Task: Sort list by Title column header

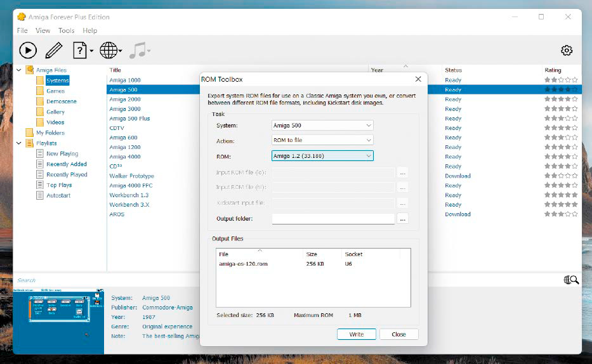Action: tap(115, 70)
